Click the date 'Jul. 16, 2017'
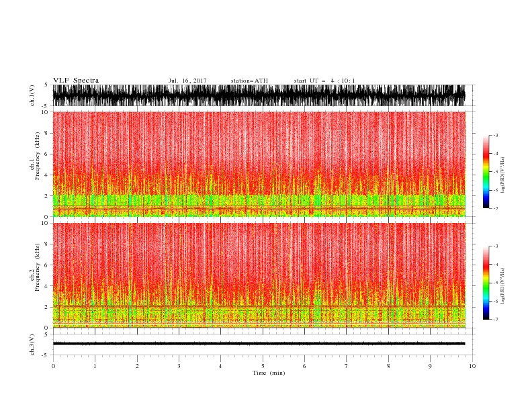 click(187, 81)
